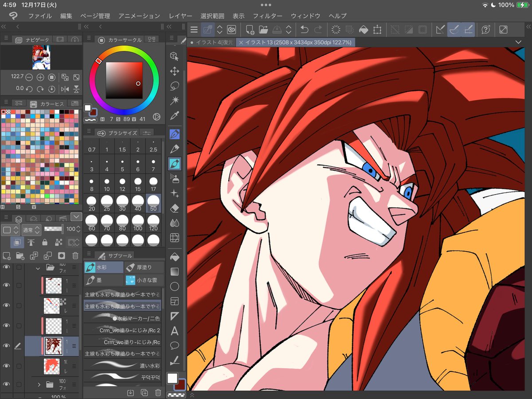Toggle Snap to special ruler in command bar
Image resolution: width=532 pixels, height=399 pixels.
pyautogui.click(x=454, y=30)
